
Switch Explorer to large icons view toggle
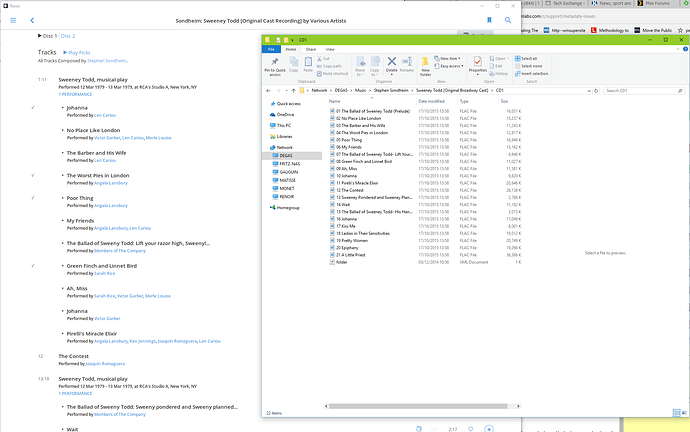point(684,413)
